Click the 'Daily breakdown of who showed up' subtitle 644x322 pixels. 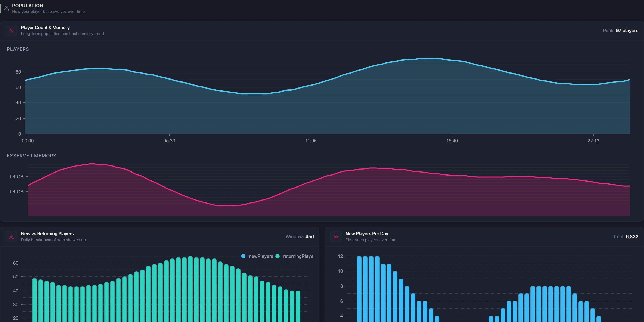tap(53, 240)
